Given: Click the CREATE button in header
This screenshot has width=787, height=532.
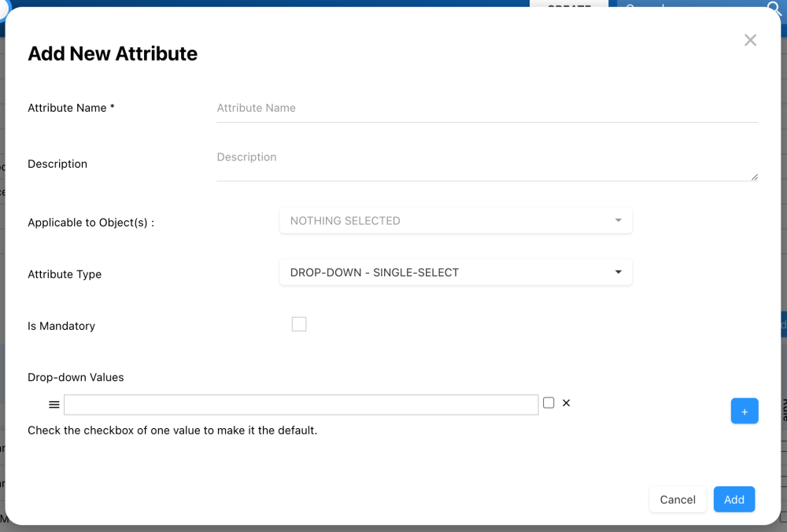Looking at the screenshot, I should pos(569,5).
